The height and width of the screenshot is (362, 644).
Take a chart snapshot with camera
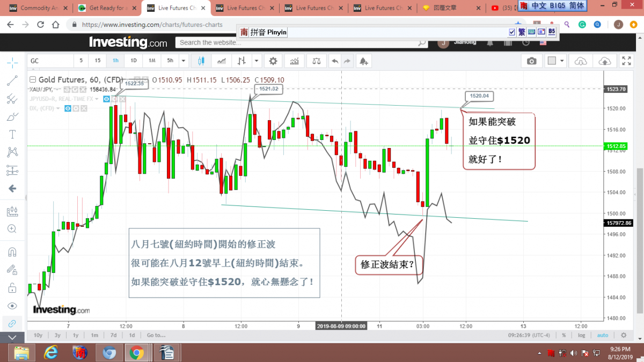click(531, 61)
